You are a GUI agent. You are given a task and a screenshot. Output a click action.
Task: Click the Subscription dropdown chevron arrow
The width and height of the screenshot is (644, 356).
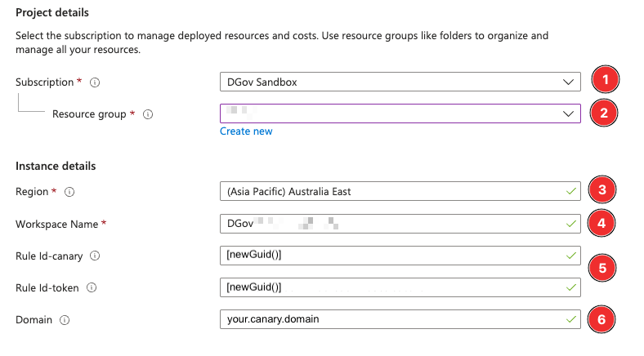(568, 82)
